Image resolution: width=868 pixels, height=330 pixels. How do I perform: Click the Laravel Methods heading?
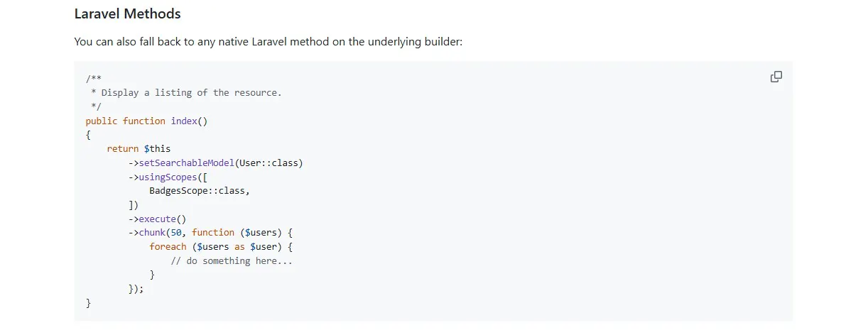pyautogui.click(x=127, y=13)
